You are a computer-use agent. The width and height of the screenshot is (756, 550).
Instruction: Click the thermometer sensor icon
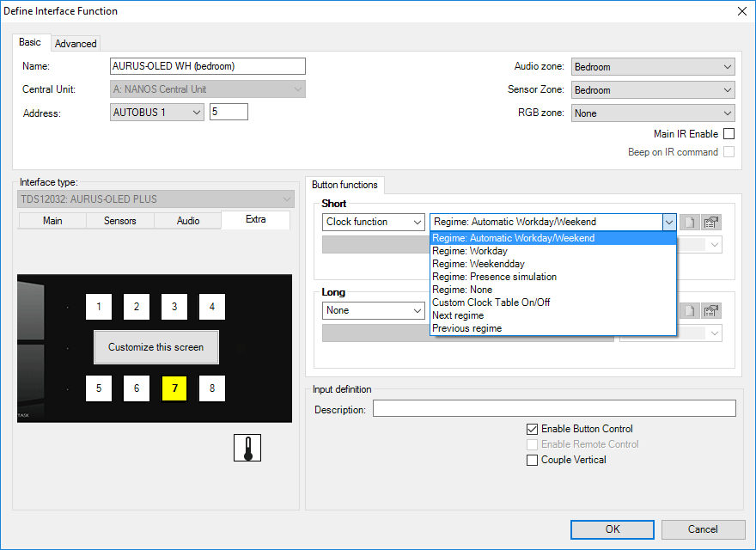(x=247, y=448)
